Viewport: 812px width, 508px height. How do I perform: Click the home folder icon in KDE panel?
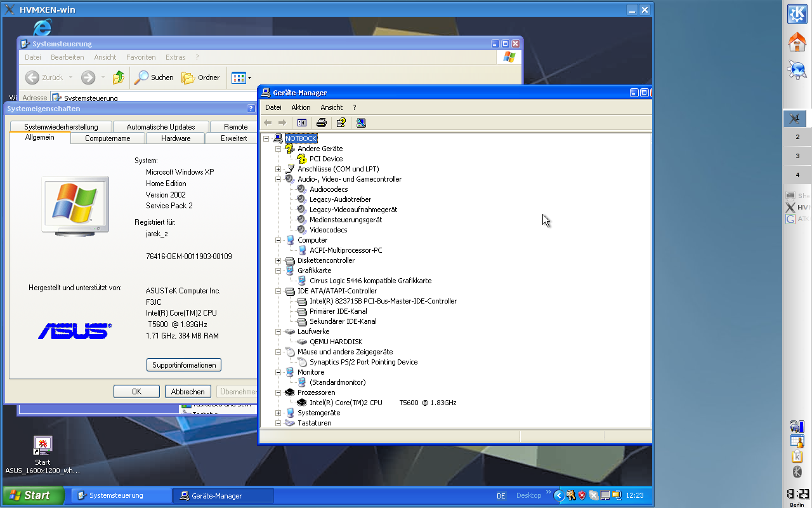pyautogui.click(x=797, y=43)
